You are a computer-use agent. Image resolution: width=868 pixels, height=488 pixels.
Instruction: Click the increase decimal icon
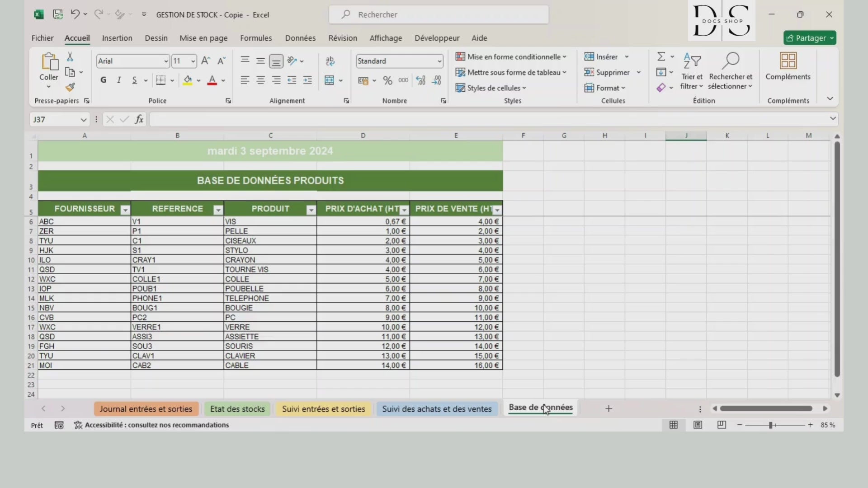[421, 80]
